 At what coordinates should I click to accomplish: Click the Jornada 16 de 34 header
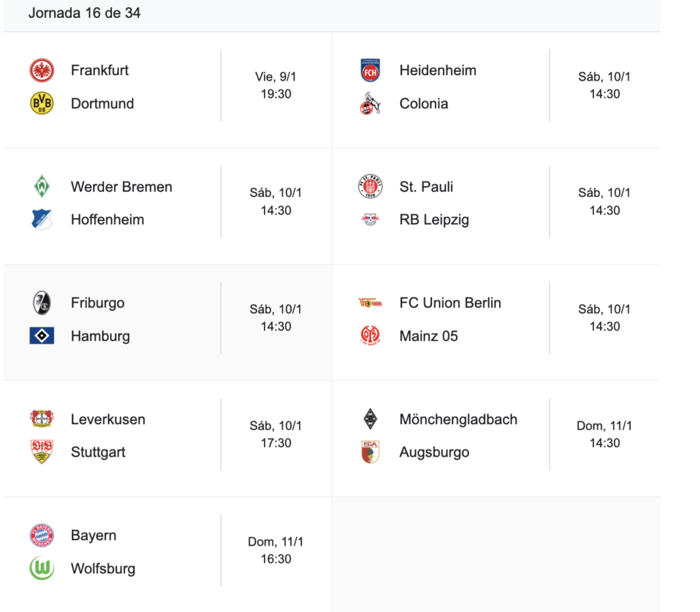85,13
